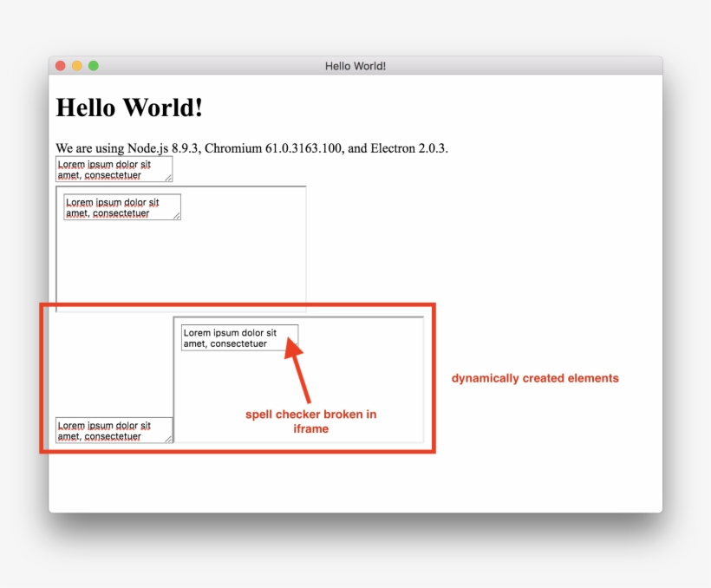711x588 pixels.
Task: Maximize window with the green button
Action: 94,66
